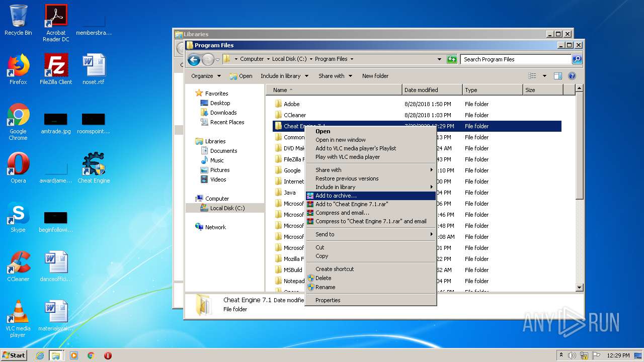Click the file list vertical scrollbar
Image resolution: width=644 pixels, height=362 pixels.
pos(579,188)
